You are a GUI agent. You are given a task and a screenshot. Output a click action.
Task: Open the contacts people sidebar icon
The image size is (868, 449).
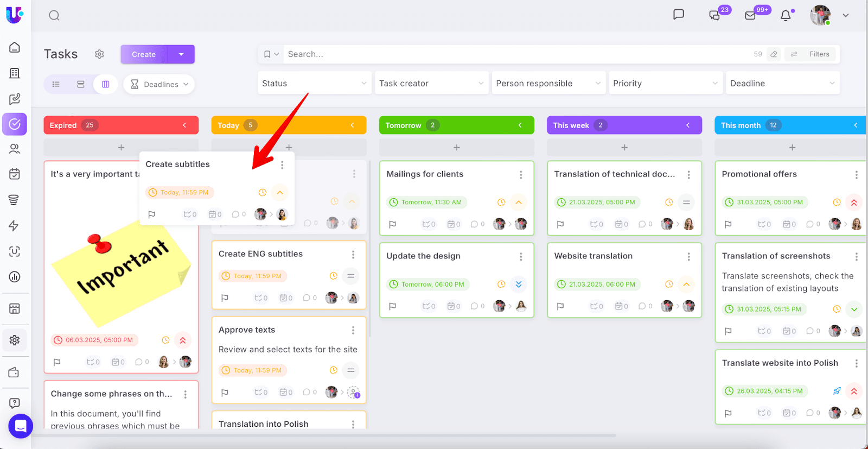click(x=15, y=149)
